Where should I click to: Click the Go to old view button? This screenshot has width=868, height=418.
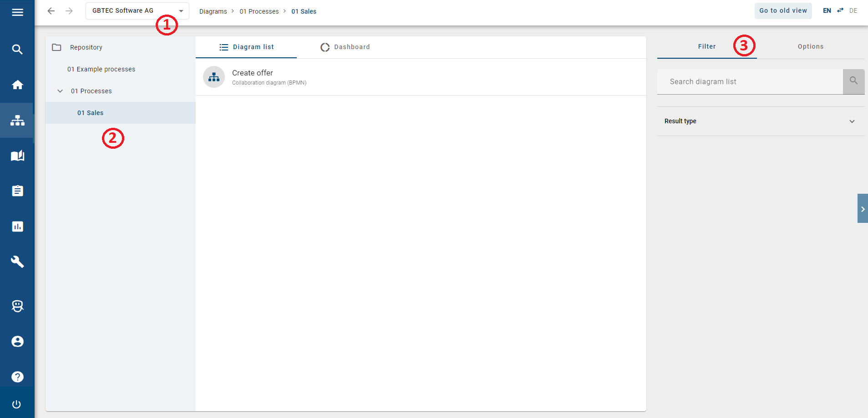[x=783, y=10]
